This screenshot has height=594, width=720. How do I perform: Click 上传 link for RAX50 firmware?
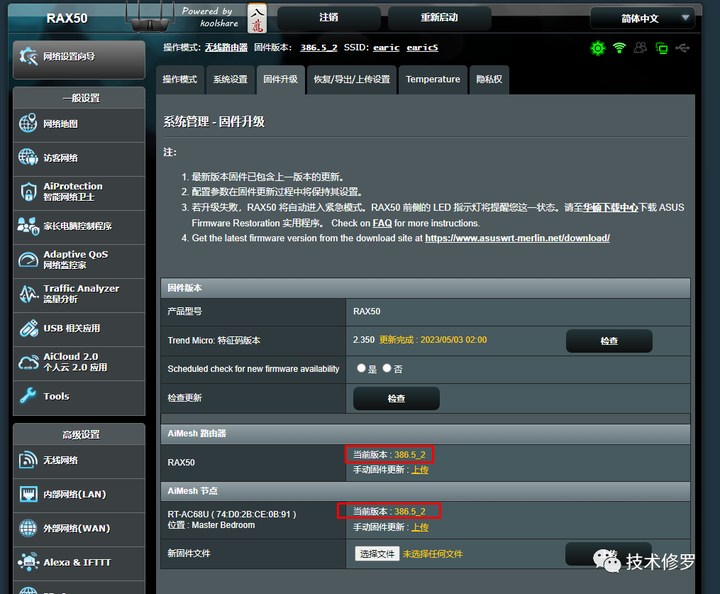[x=420, y=470]
